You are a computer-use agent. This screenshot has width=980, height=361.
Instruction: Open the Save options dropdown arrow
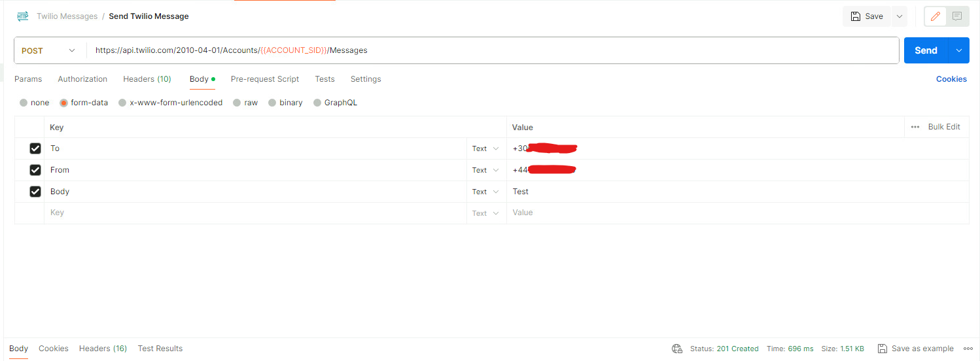[x=899, y=16]
